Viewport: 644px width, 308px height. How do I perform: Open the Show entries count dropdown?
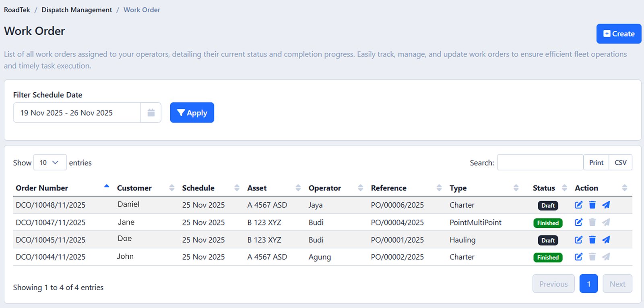tap(50, 162)
